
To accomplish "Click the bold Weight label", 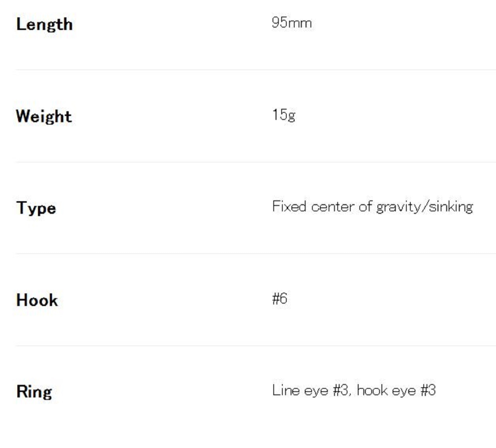I will pos(44,116).
